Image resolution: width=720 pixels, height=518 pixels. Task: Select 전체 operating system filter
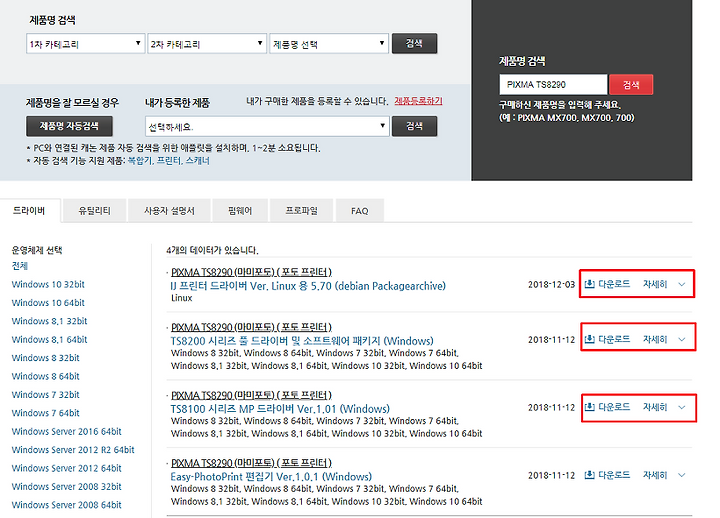coord(20,266)
